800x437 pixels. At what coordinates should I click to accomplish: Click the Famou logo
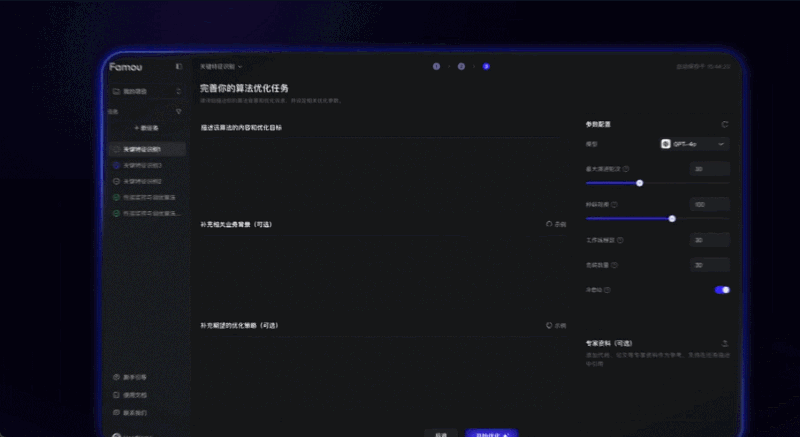(127, 66)
